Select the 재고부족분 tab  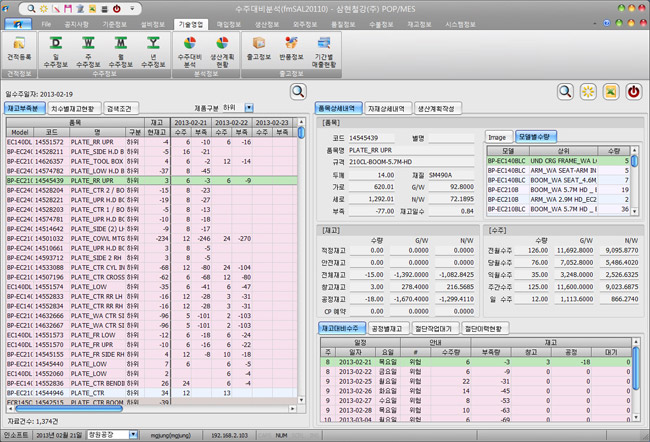[25, 108]
